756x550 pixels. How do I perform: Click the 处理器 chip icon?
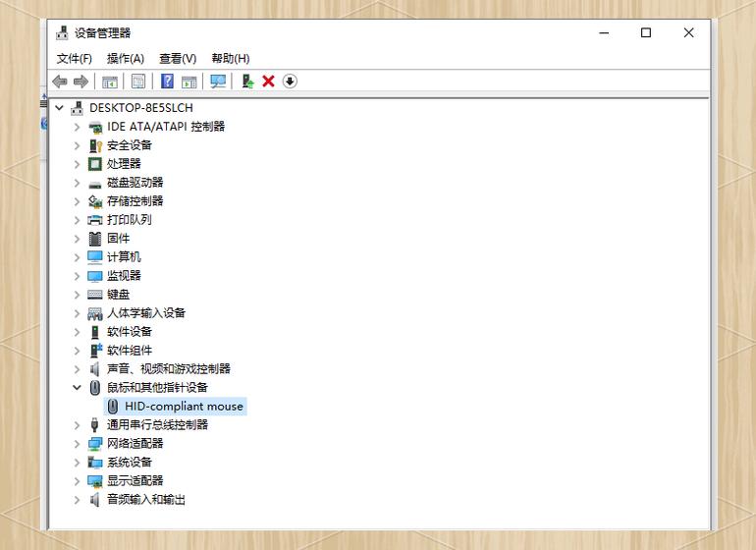95,164
